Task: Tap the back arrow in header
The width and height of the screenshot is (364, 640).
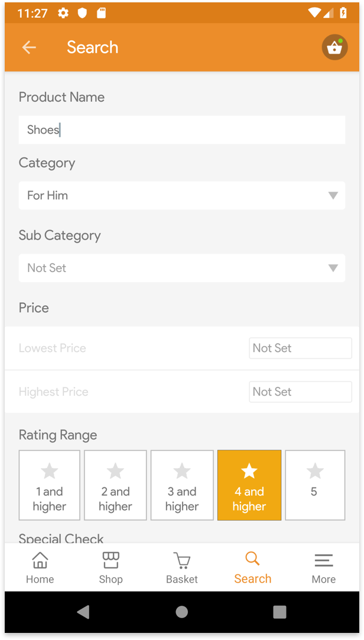Action: point(29,47)
